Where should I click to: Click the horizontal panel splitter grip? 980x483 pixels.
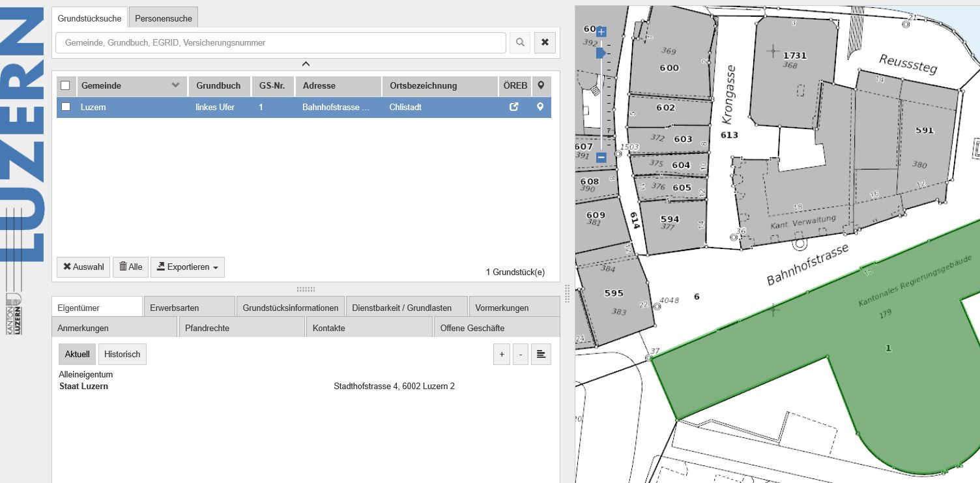click(306, 289)
